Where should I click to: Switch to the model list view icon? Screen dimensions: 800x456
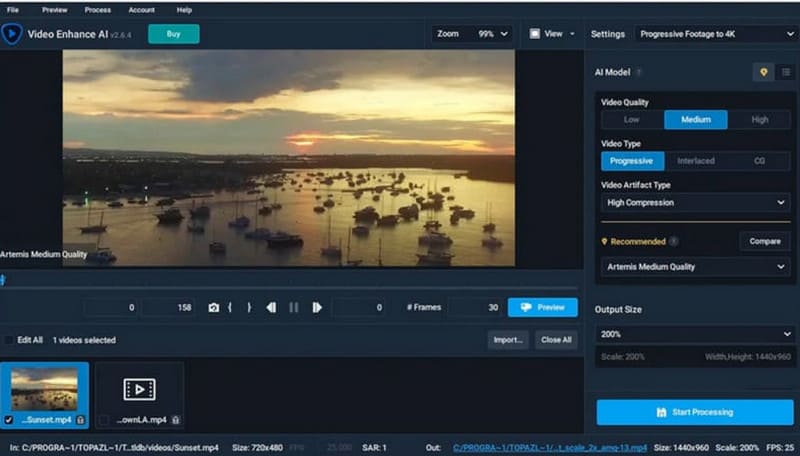(x=786, y=72)
